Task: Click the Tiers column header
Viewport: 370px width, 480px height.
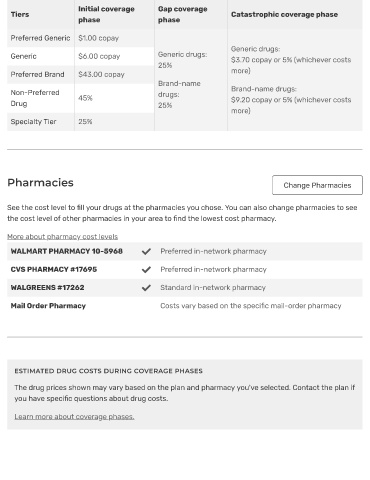Action: [x=20, y=14]
